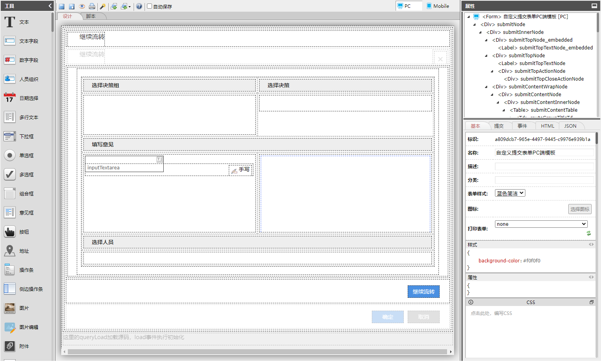This screenshot has height=364, width=601.
Task: Enable the 自动保存 autosave checkbox
Action: coord(149,6)
